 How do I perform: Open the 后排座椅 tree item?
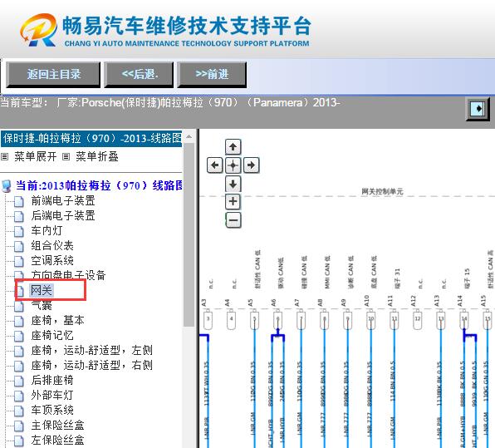click(x=52, y=380)
